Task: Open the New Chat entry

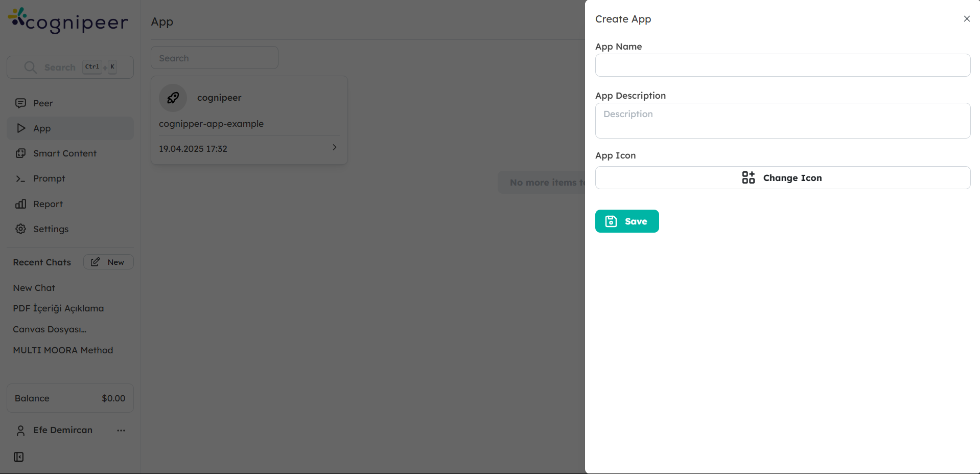Action: click(34, 287)
